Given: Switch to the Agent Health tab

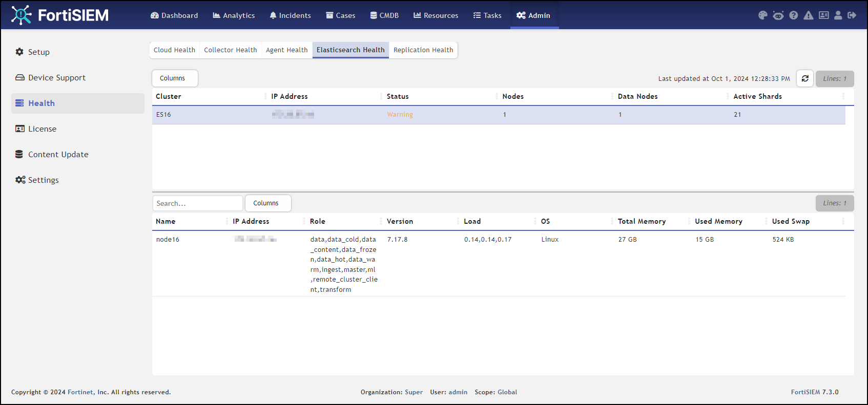Looking at the screenshot, I should click(x=287, y=50).
